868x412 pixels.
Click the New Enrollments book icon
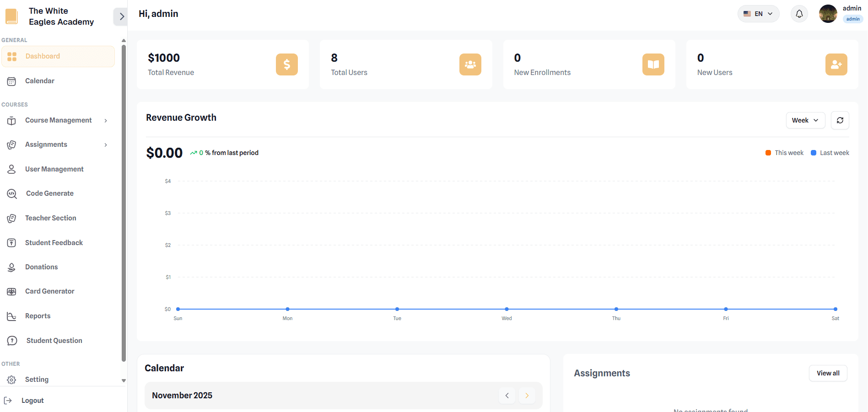(653, 64)
